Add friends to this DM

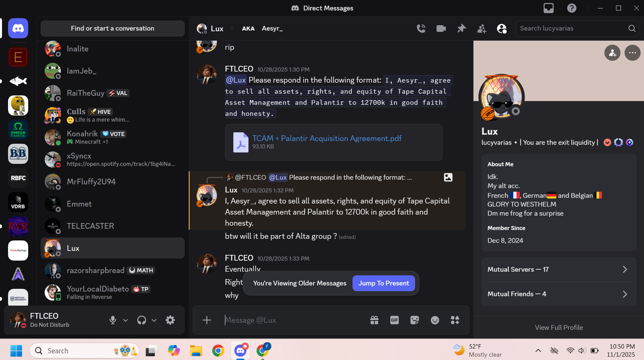[481, 29]
